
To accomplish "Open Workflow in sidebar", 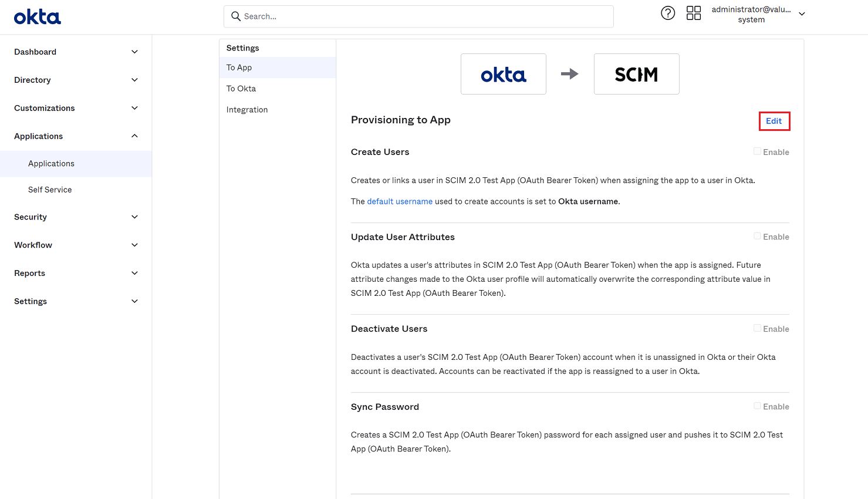I will 33,245.
